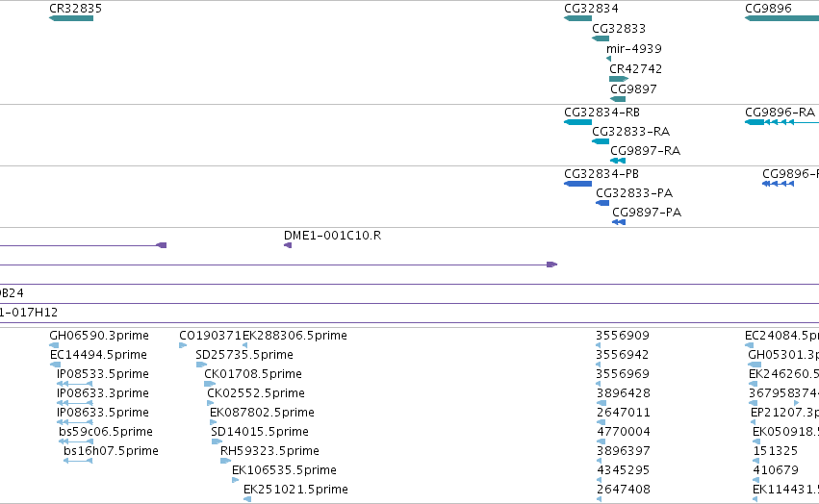The image size is (819, 504).
Task: Select the CG32834 gene glyph
Action: (x=577, y=18)
